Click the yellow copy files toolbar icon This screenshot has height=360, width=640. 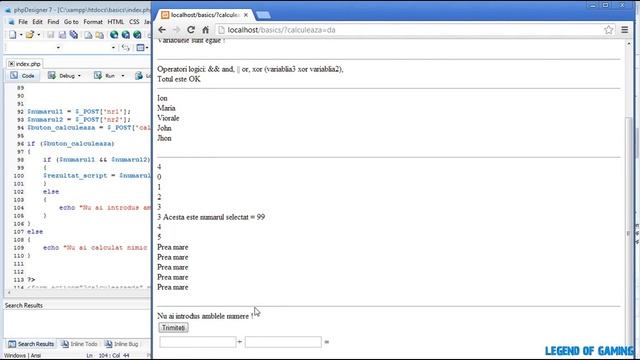click(99, 35)
